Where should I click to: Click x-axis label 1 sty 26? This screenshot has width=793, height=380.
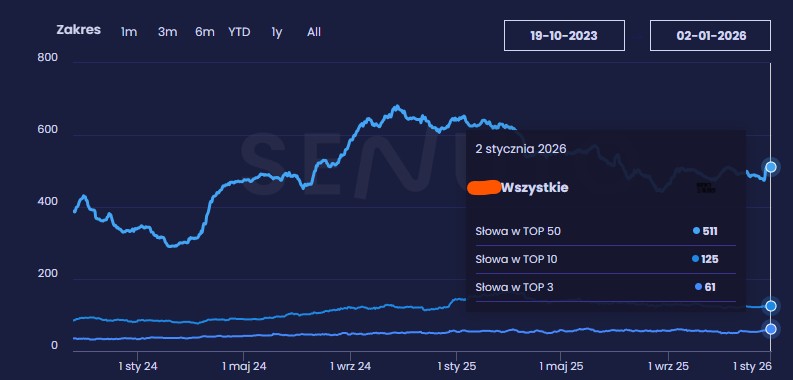(x=752, y=366)
